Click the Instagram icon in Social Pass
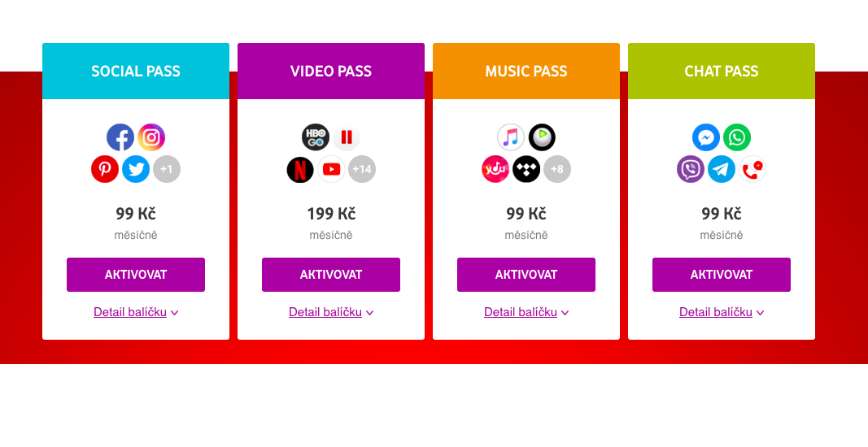Viewport: 868px width, 447px height. point(151,137)
